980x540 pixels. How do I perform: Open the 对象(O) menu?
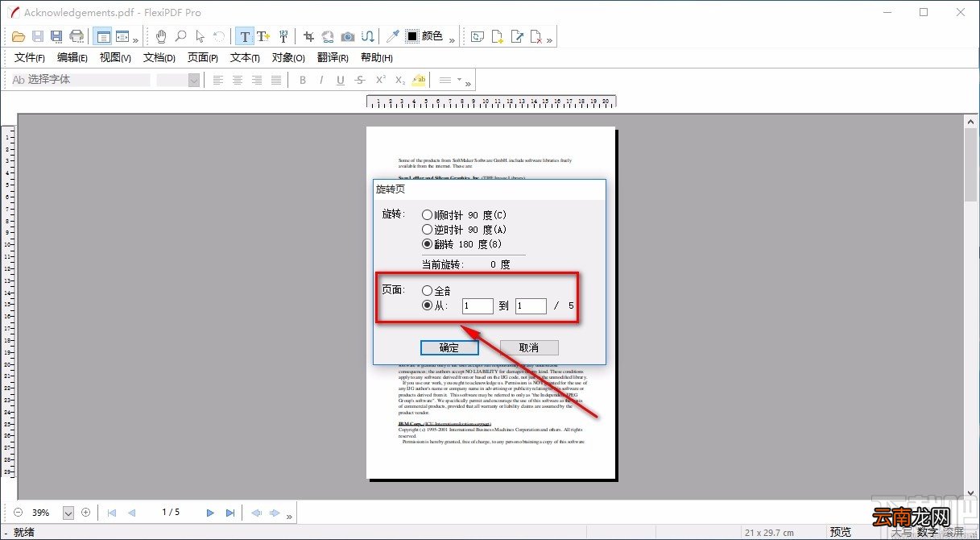point(288,58)
